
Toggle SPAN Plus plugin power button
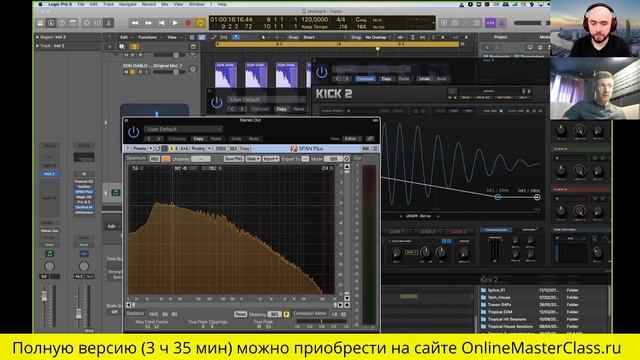[x=133, y=132]
